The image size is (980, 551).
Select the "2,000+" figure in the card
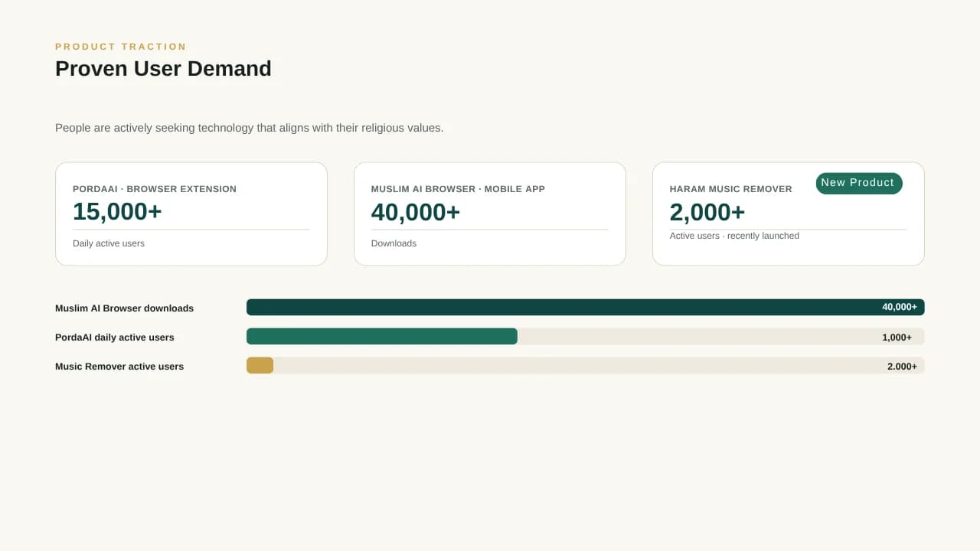[707, 212]
